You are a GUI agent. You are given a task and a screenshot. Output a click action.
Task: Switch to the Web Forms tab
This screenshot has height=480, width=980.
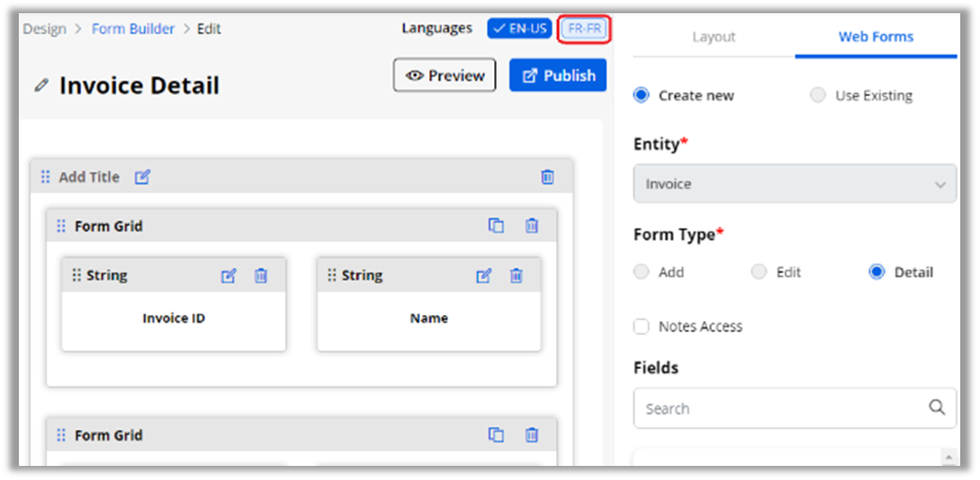pyautogui.click(x=876, y=37)
